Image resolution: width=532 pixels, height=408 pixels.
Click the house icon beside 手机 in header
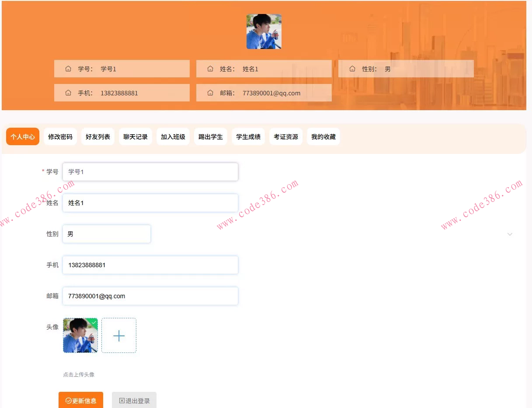coord(68,93)
